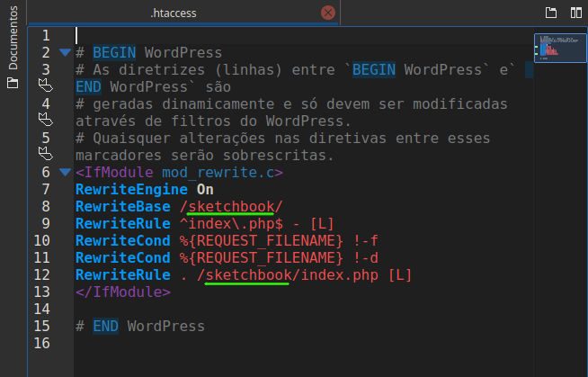Click line number 12 in the gutter

41,274
